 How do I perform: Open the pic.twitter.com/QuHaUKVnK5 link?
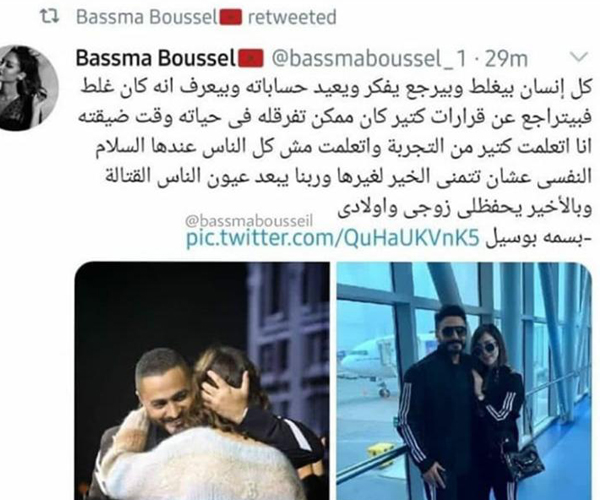[x=332, y=238]
